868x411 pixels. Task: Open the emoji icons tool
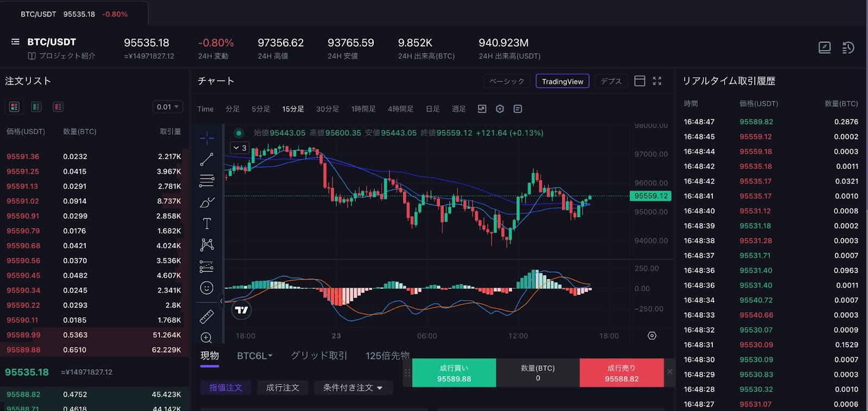207,288
